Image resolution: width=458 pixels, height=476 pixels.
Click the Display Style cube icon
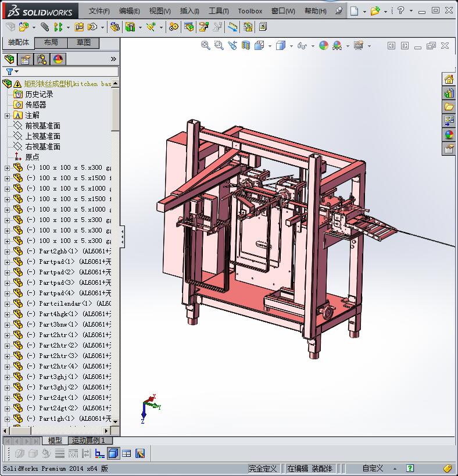tap(281, 45)
